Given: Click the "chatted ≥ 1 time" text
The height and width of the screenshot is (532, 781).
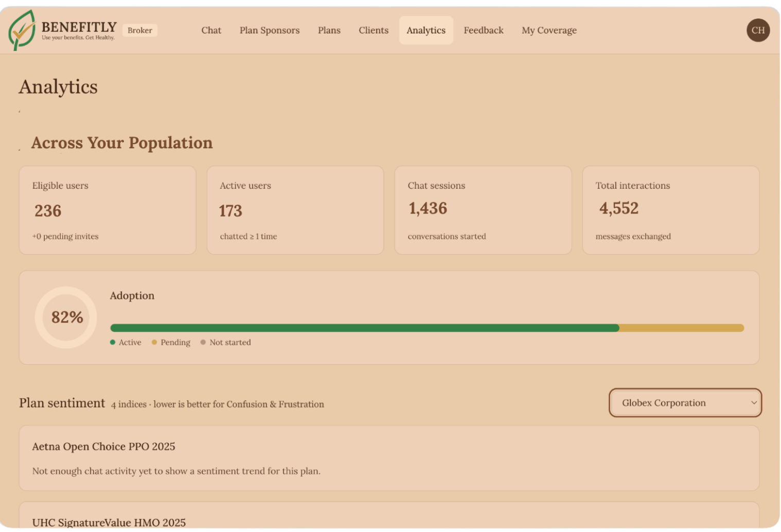Looking at the screenshot, I should click(248, 237).
